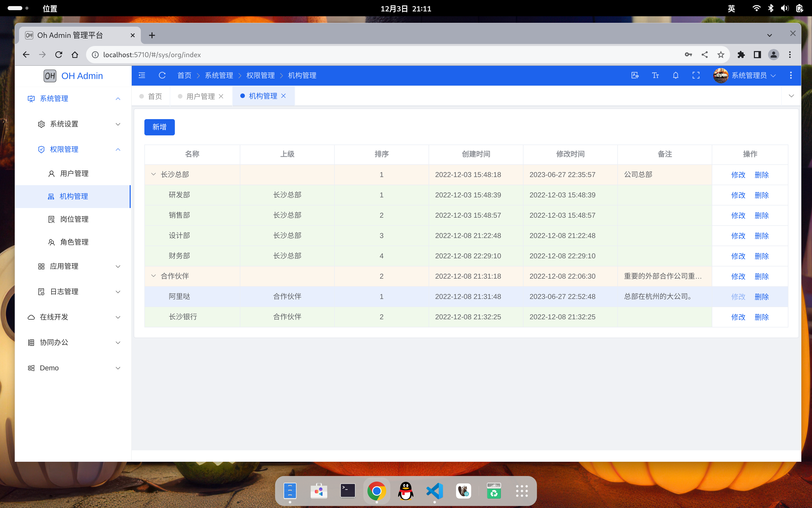The width and height of the screenshot is (812, 508).
Task: Click 首页 in the breadcrumb
Action: tap(184, 75)
